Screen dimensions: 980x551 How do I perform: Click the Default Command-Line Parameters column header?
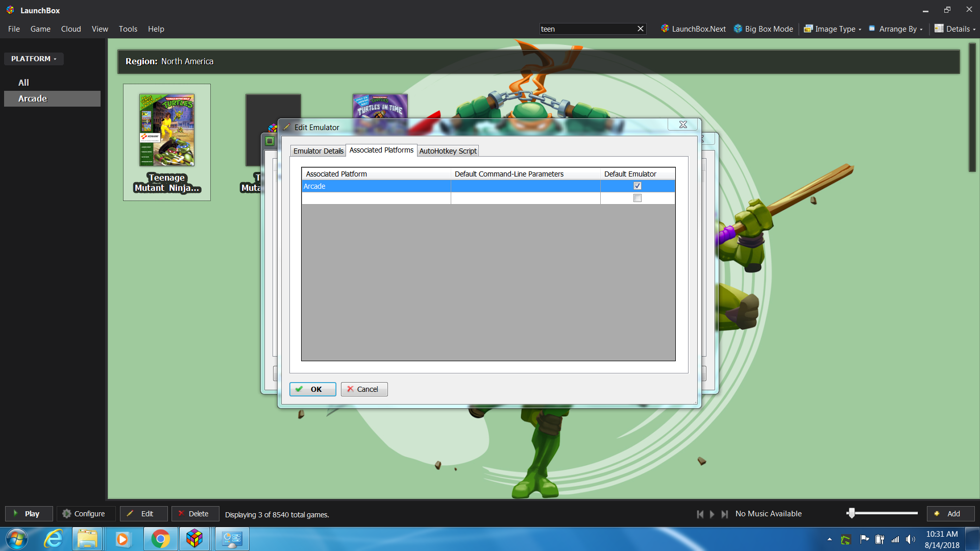(x=526, y=174)
